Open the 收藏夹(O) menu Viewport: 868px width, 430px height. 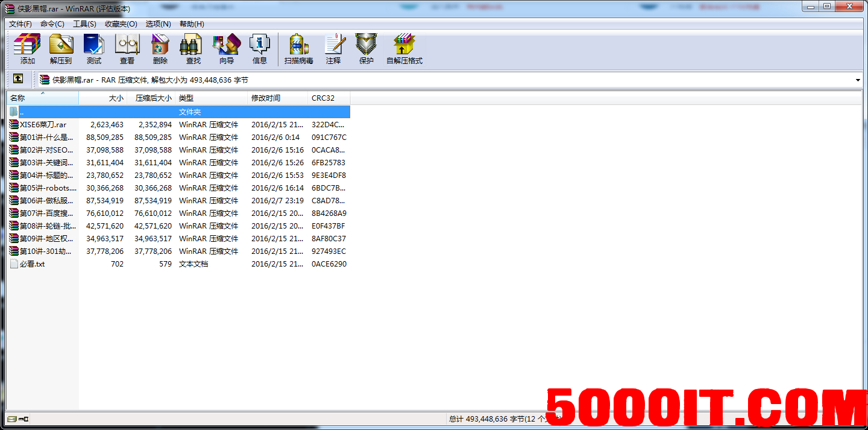coord(121,24)
